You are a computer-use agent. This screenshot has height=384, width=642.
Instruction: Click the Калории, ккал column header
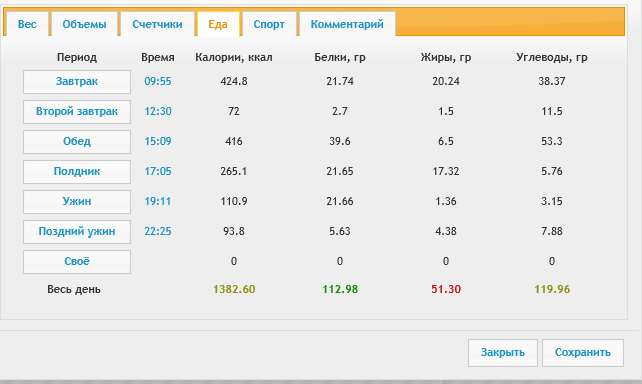[x=234, y=57]
